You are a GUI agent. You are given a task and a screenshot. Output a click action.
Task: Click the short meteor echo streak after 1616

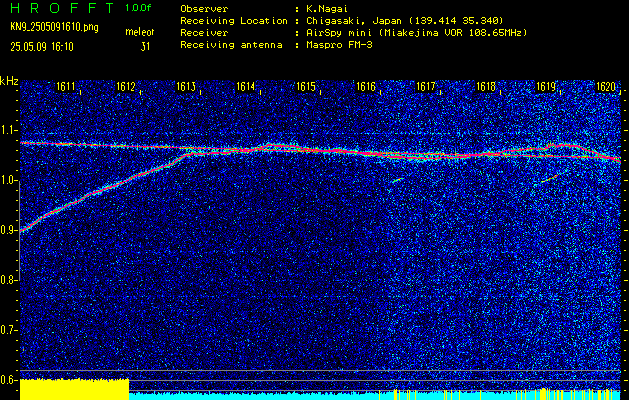[398, 180]
